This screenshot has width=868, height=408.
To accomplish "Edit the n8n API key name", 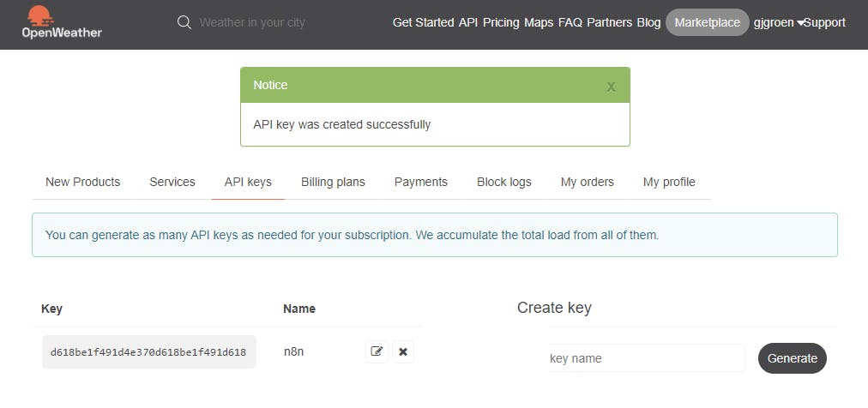I will pos(377,351).
